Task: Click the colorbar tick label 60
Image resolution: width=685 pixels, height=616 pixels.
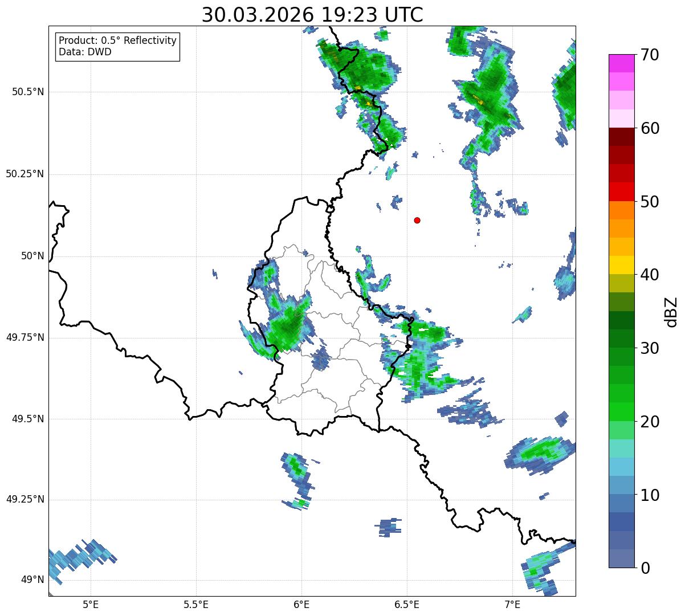Action: (x=650, y=128)
